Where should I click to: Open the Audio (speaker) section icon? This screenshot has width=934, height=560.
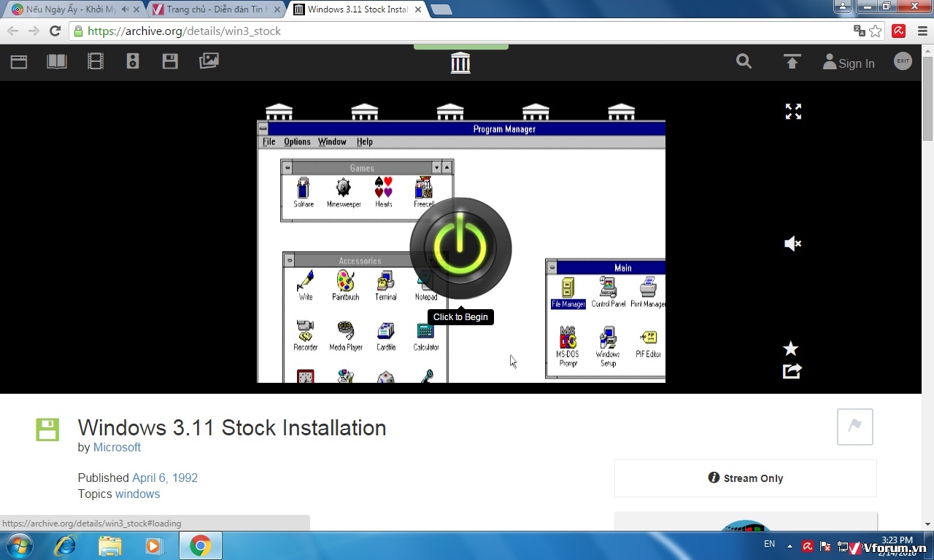(133, 62)
